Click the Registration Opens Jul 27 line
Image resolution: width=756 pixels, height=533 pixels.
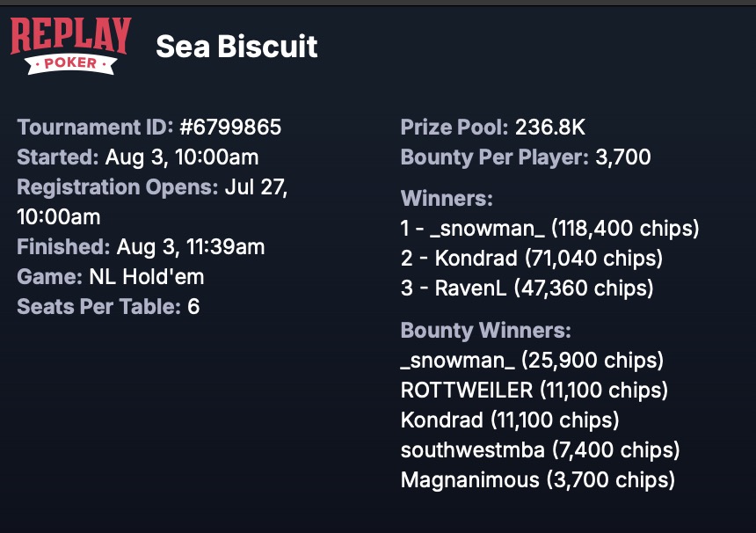point(152,187)
